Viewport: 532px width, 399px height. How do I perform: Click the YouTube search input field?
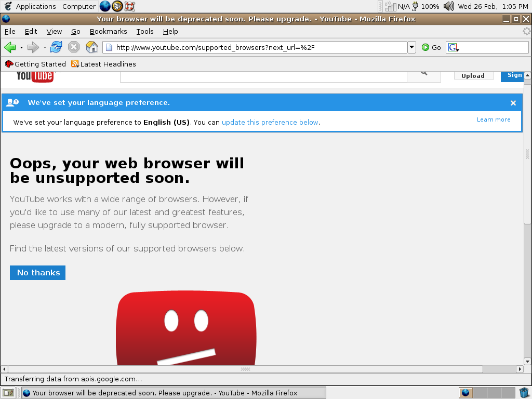pyautogui.click(x=263, y=77)
